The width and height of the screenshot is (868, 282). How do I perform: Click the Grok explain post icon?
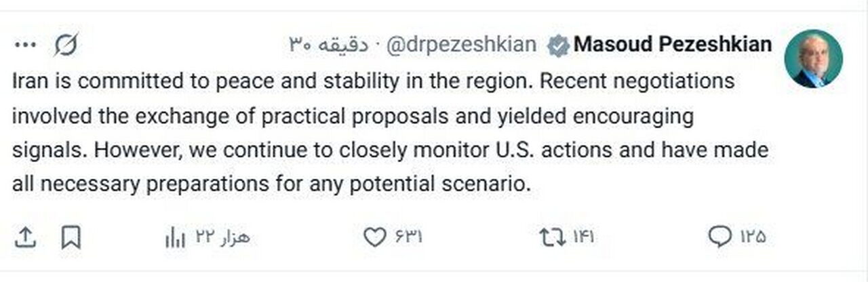click(x=66, y=45)
